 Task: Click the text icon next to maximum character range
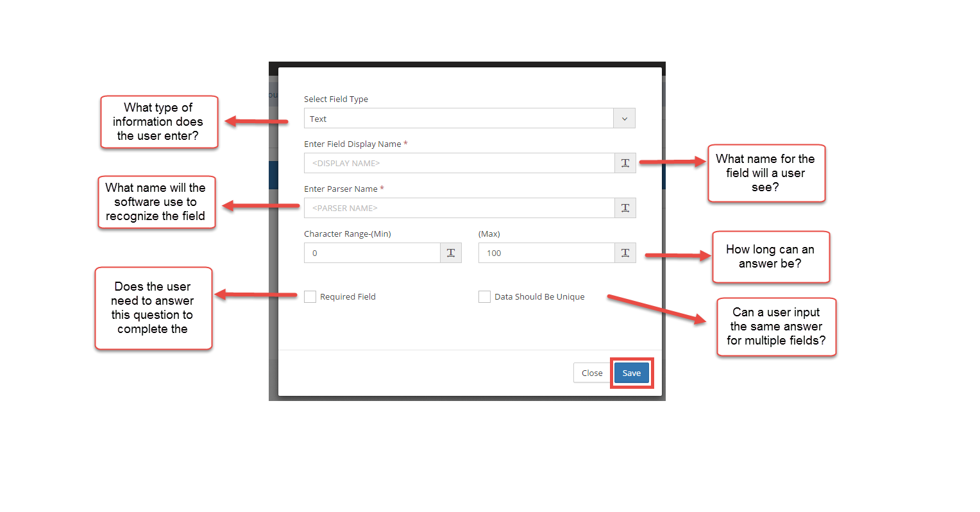(625, 253)
